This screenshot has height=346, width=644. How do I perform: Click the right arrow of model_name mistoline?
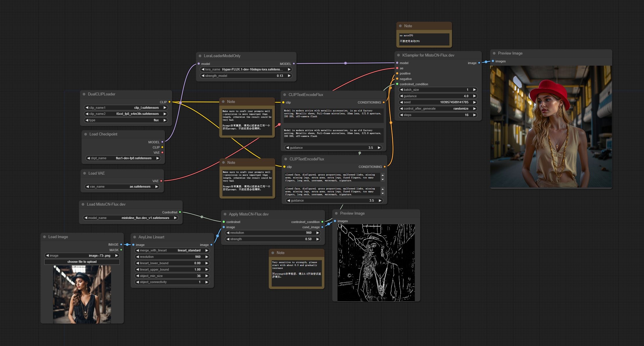pos(175,218)
